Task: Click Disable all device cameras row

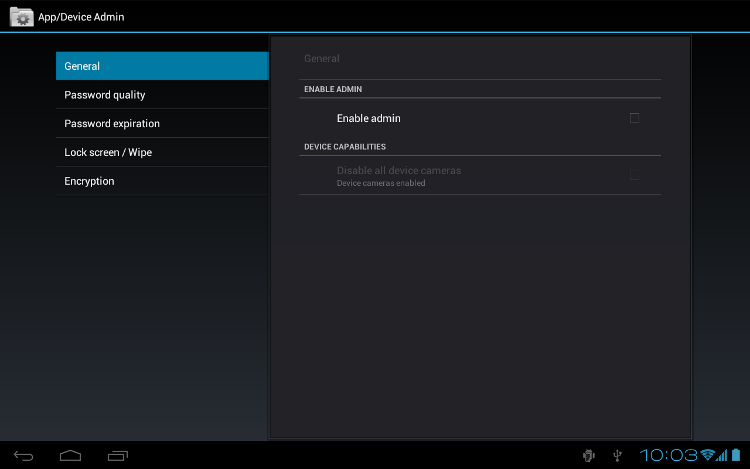Action: (x=480, y=175)
